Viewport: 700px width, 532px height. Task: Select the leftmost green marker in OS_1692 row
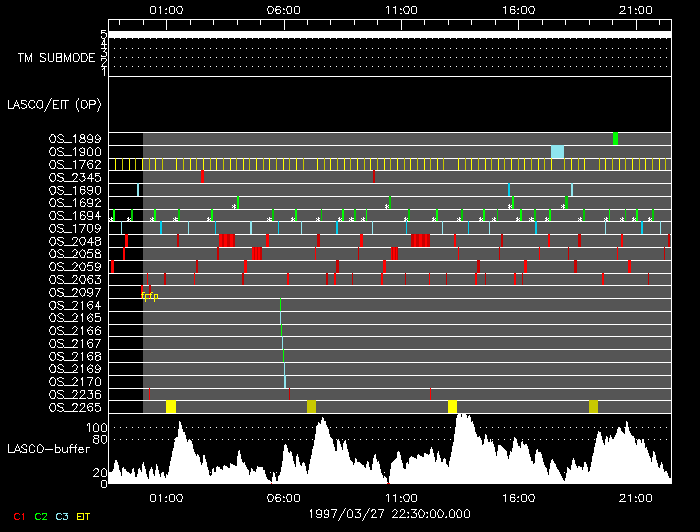[x=238, y=202]
